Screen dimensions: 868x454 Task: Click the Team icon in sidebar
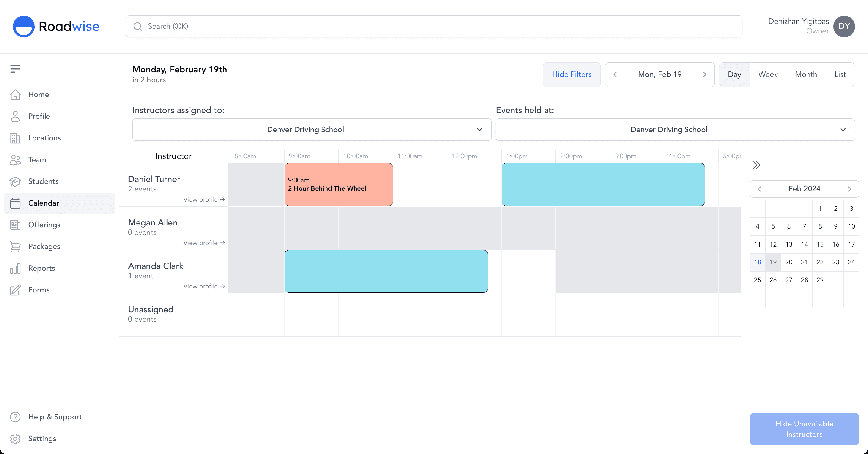(15, 159)
